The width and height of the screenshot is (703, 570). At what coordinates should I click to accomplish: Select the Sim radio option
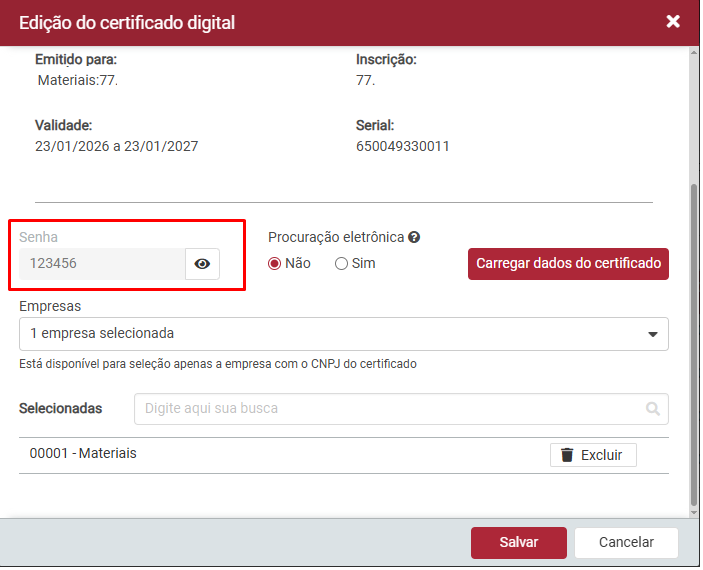point(341,264)
